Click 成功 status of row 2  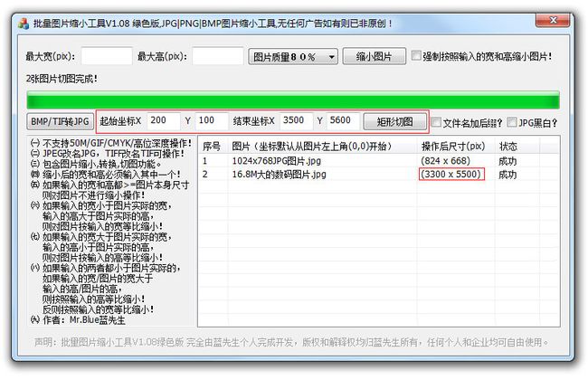(x=507, y=175)
